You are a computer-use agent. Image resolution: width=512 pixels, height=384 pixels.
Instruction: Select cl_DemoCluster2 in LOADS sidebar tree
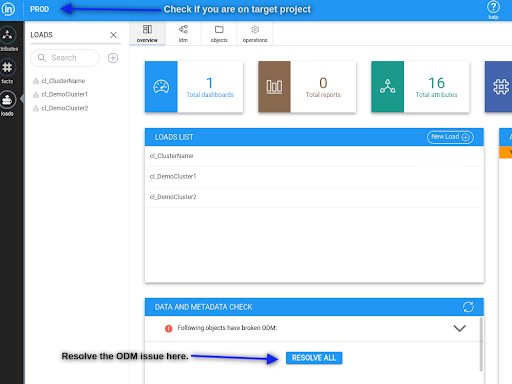click(65, 108)
